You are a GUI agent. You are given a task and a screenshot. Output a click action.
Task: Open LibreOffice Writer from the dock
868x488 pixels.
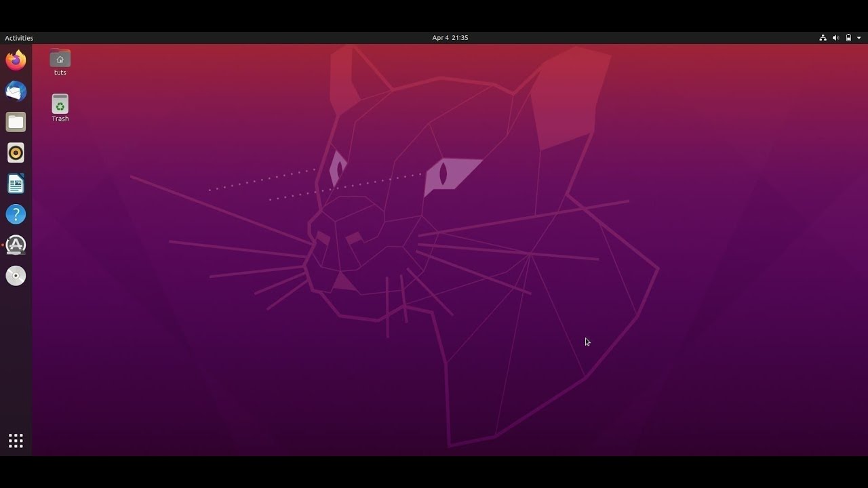pyautogui.click(x=16, y=184)
